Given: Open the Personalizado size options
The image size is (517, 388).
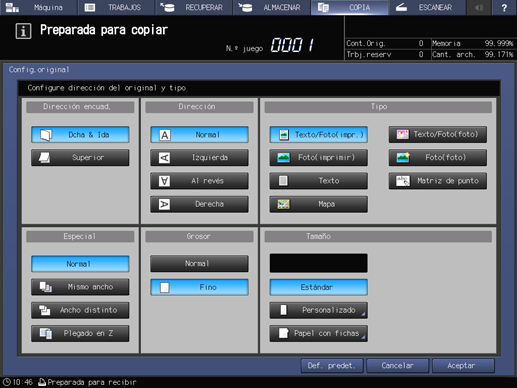Looking at the screenshot, I should click(x=318, y=310).
